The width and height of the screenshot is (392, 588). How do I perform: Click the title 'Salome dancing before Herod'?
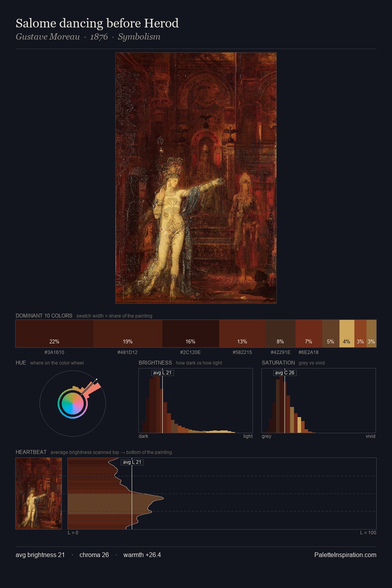tap(97, 23)
